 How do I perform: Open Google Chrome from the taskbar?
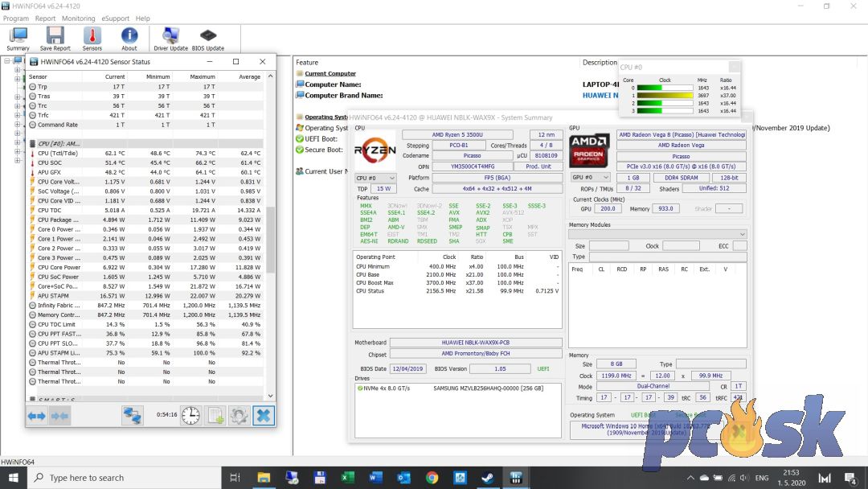click(x=432, y=478)
